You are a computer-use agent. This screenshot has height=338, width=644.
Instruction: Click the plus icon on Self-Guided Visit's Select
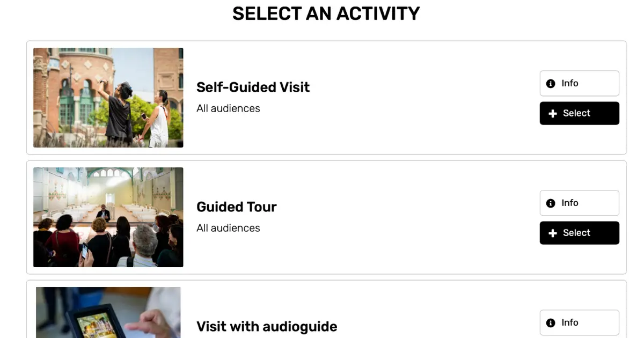553,114
